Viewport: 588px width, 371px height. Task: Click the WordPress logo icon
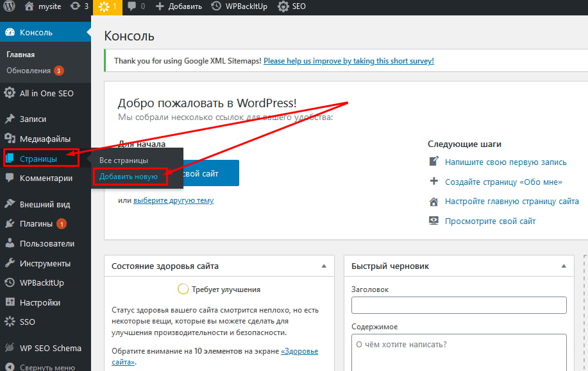click(x=9, y=7)
